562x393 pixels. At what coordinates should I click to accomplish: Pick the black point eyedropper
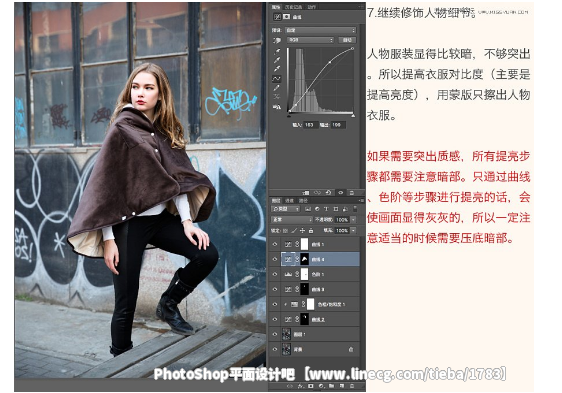(x=277, y=51)
